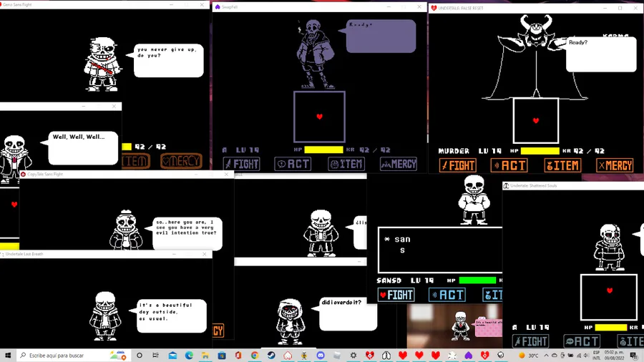The height and width of the screenshot is (362, 644).
Task: Open Microsoft Edge from the taskbar
Action: click(x=189, y=356)
